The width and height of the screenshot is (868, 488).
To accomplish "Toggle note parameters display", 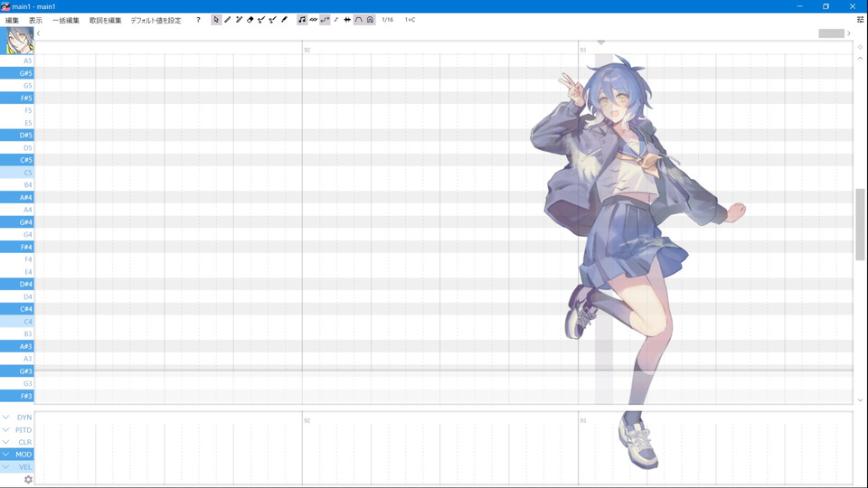I will pyautogui.click(x=371, y=20).
